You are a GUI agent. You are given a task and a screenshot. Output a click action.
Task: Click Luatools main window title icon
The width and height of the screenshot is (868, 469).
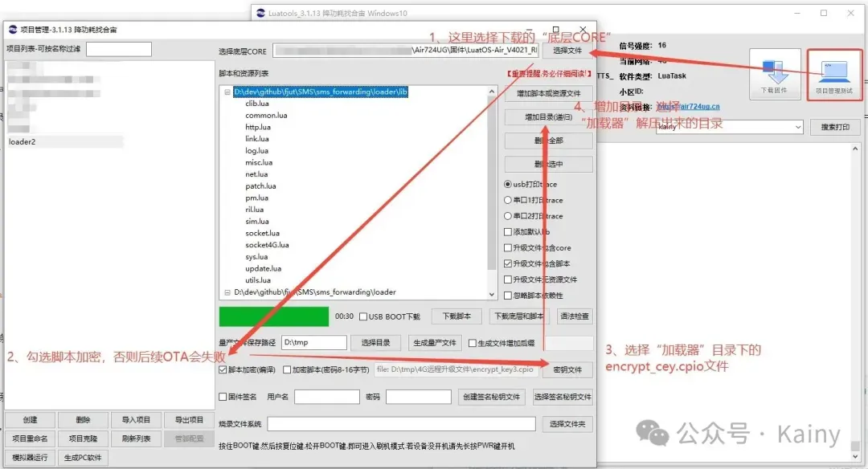coord(260,14)
